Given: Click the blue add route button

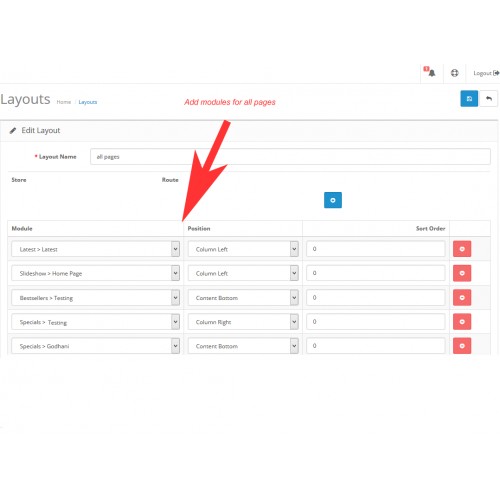Looking at the screenshot, I should [x=333, y=200].
